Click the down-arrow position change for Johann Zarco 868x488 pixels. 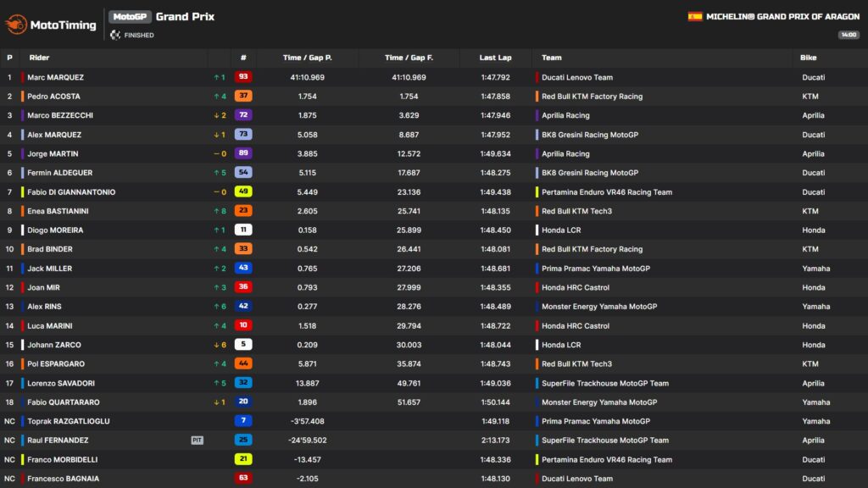220,345
